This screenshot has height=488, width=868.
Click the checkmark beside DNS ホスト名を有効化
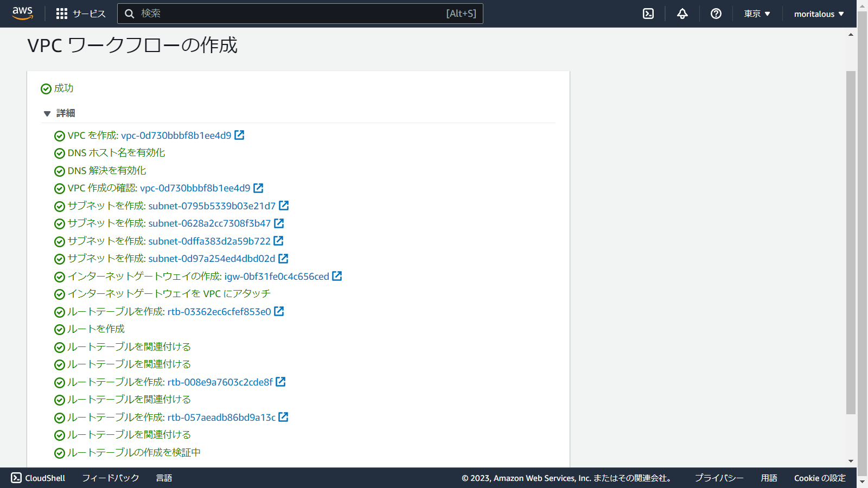point(59,153)
